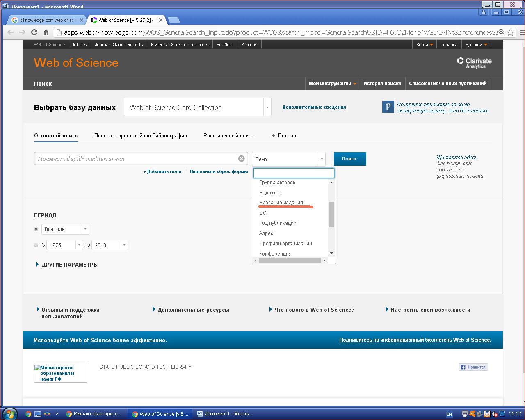Click the filter box inside dropdown
The width and height of the screenshot is (525, 420).
pos(294,173)
